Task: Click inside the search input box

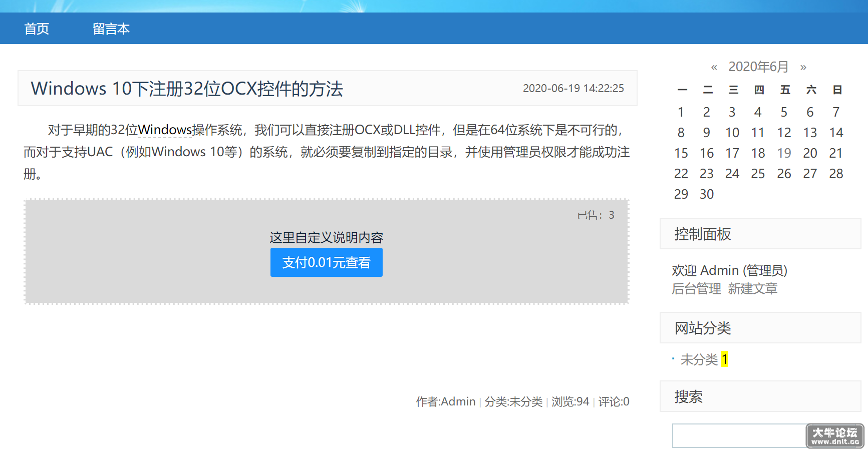Action: point(739,435)
